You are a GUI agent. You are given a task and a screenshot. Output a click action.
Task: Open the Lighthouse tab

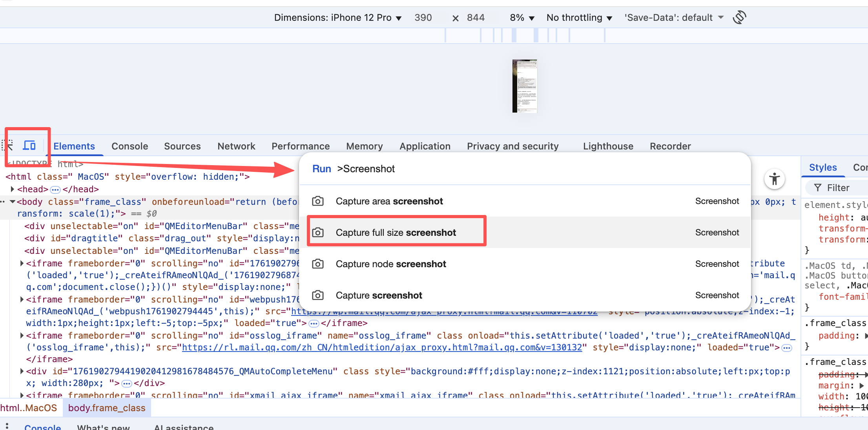point(608,146)
